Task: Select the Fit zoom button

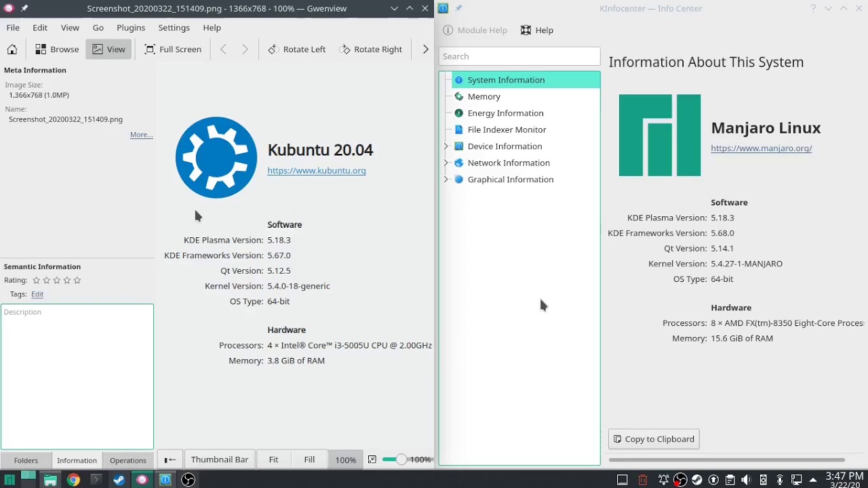Action: (273, 460)
